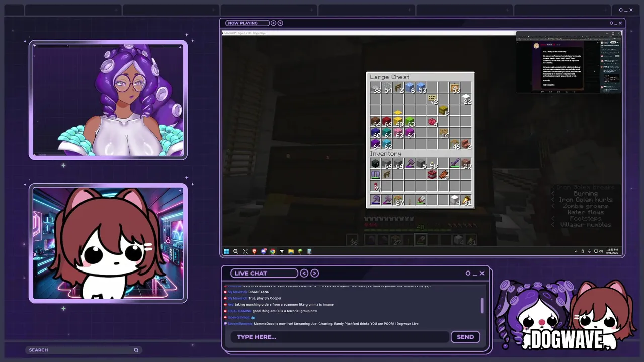Pick up the stone stack of 38 in chest

click(x=376, y=88)
